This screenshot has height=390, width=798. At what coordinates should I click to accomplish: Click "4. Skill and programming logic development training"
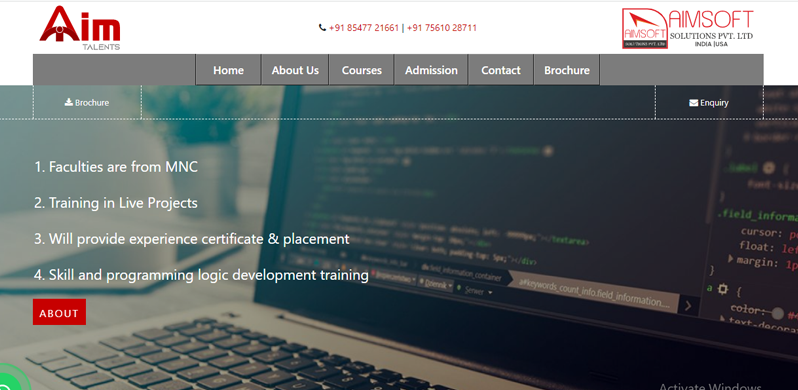pyautogui.click(x=202, y=275)
